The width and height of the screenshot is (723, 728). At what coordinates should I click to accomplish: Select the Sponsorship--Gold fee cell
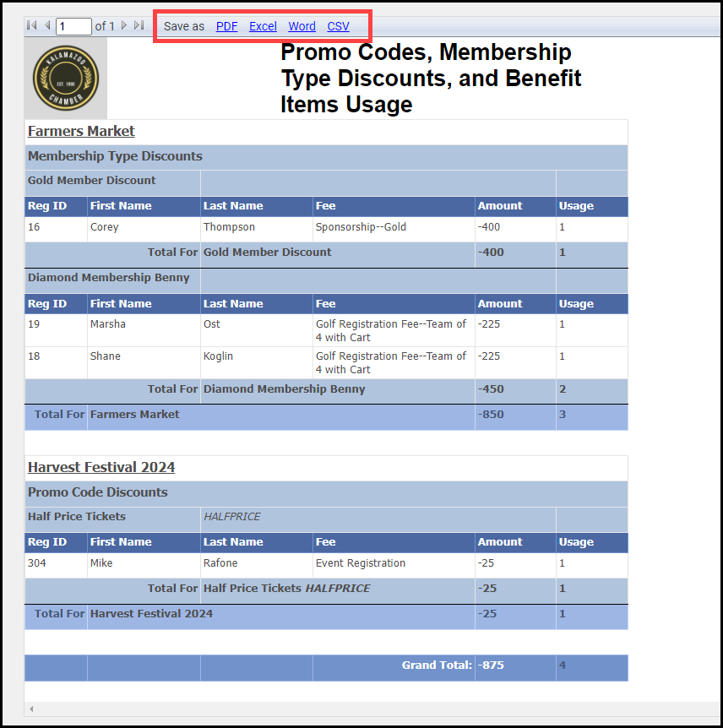click(x=361, y=227)
